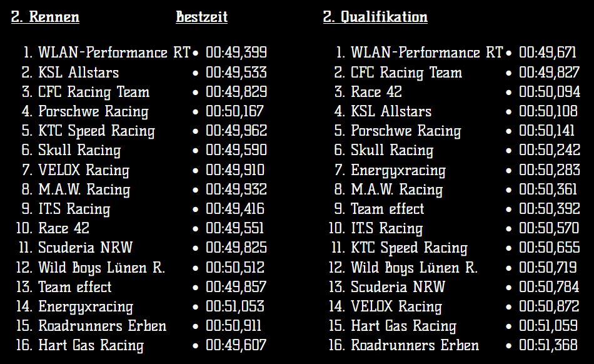Click the underlined "2. Rennen" heading
Image resolution: width=594 pixels, height=364 pixels.
pyautogui.click(x=45, y=17)
